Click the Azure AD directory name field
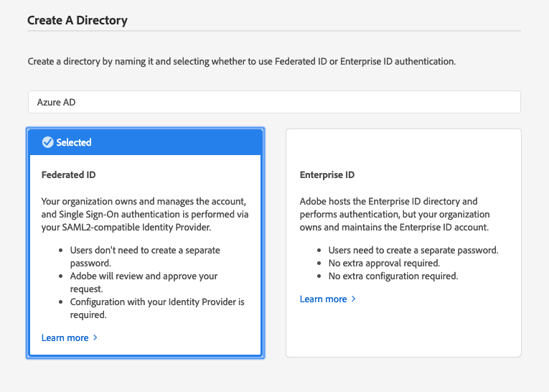549x392 pixels. tap(274, 102)
